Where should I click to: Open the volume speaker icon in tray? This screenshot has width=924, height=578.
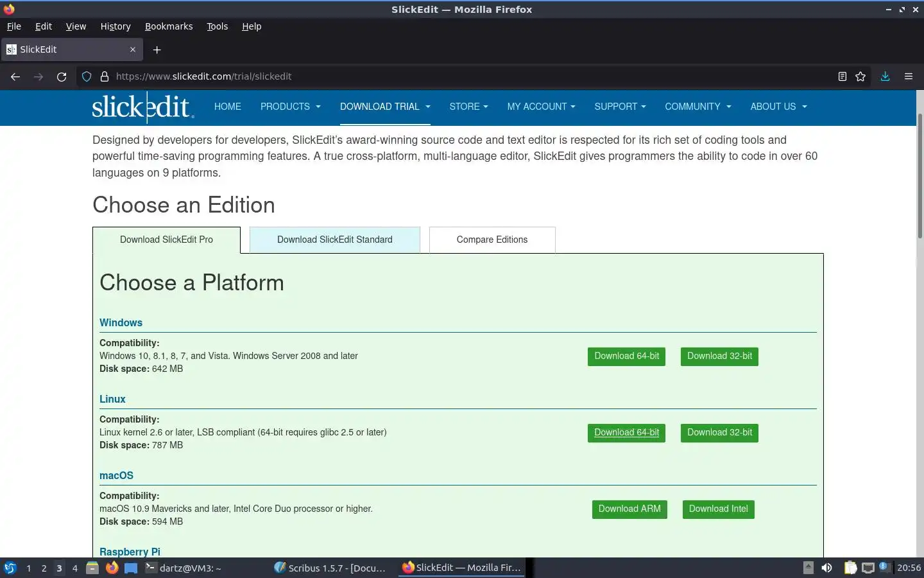pos(826,568)
